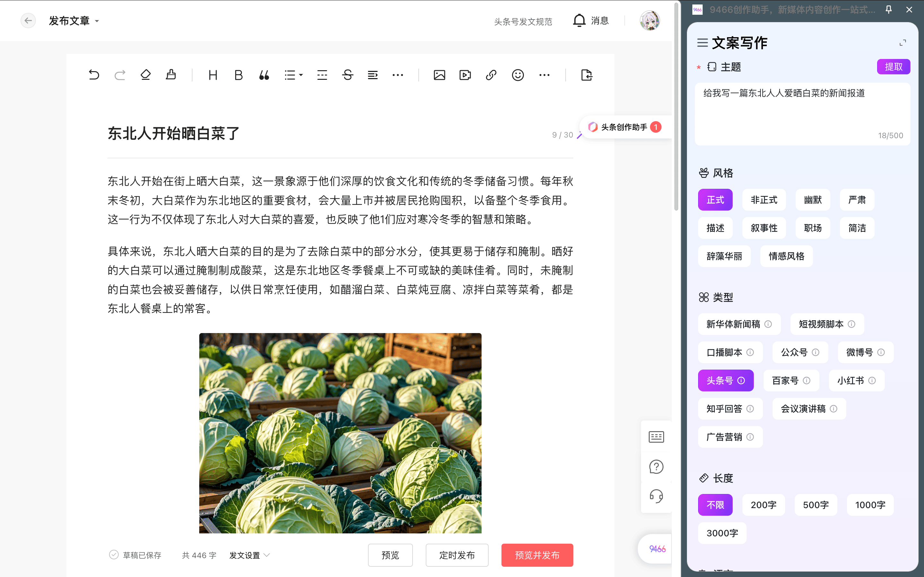Toggle bold text formatting
This screenshot has height=577, width=924.
(x=238, y=75)
